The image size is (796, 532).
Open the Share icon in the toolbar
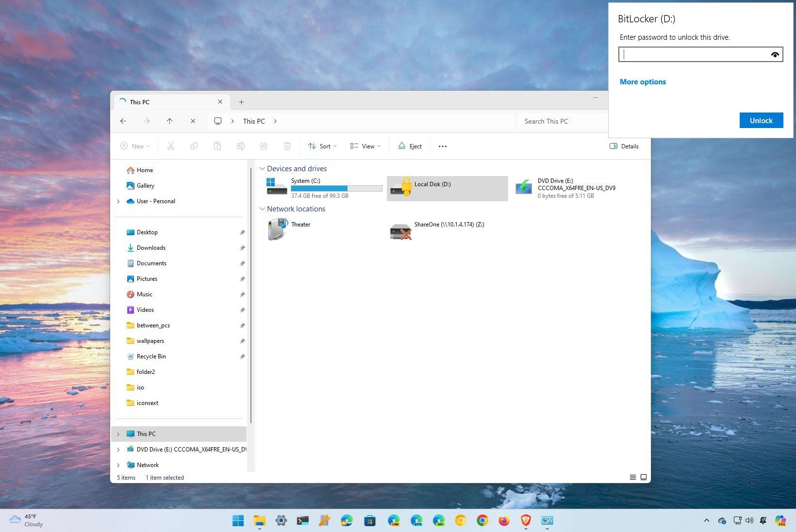264,146
